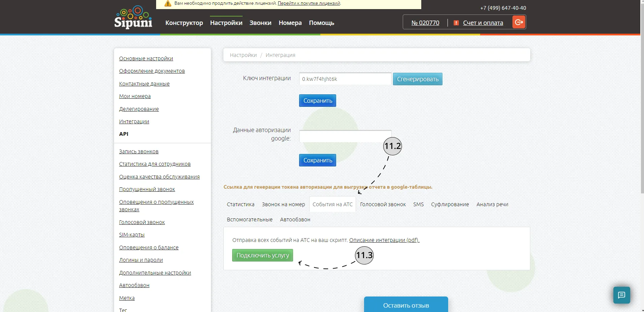Open Оповещения о пропущенных звонках link
Image resolution: width=644 pixels, height=312 pixels.
click(156, 206)
